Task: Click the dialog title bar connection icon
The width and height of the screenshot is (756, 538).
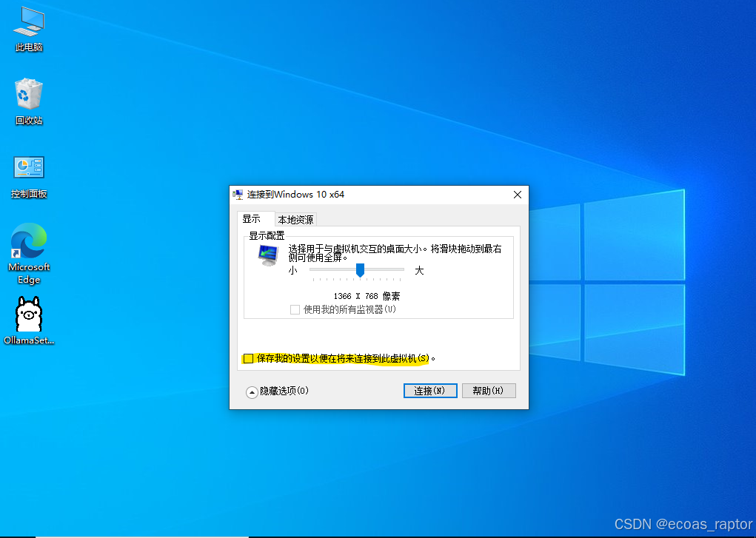Action: pos(238,195)
